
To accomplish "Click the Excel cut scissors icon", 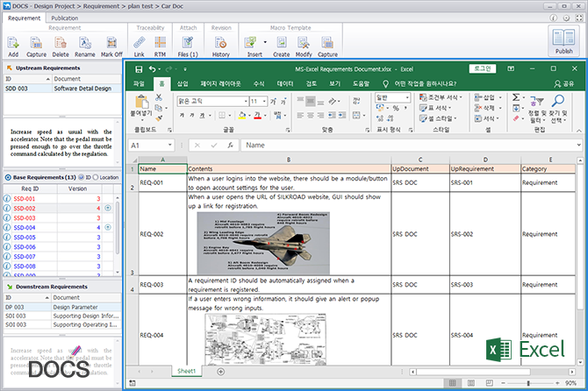I will [x=159, y=97].
